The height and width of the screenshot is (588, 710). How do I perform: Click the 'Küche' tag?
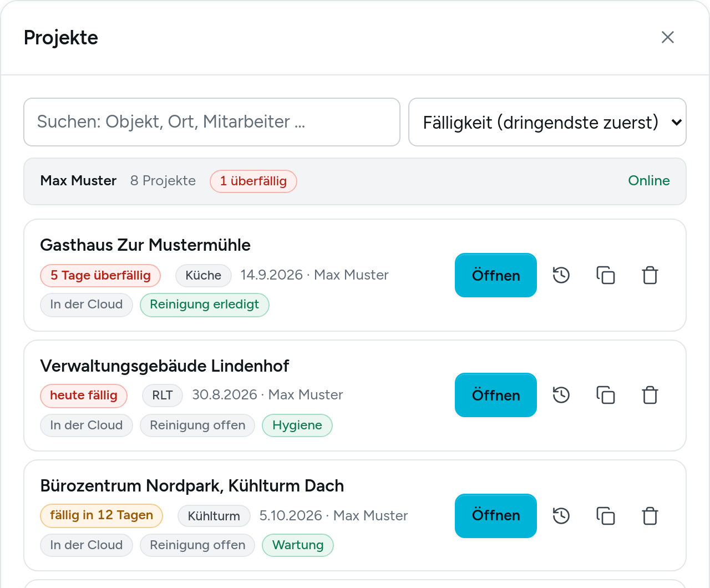coord(204,276)
